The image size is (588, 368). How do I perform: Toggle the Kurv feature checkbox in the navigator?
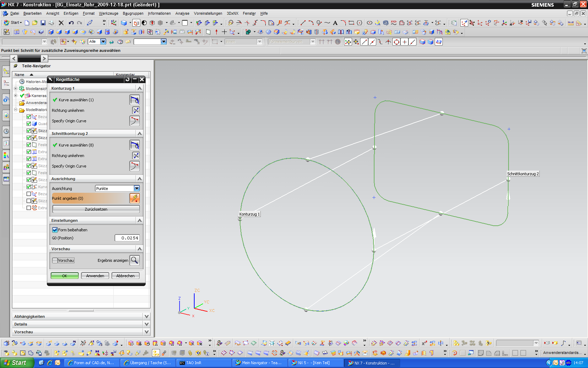pyautogui.click(x=29, y=187)
